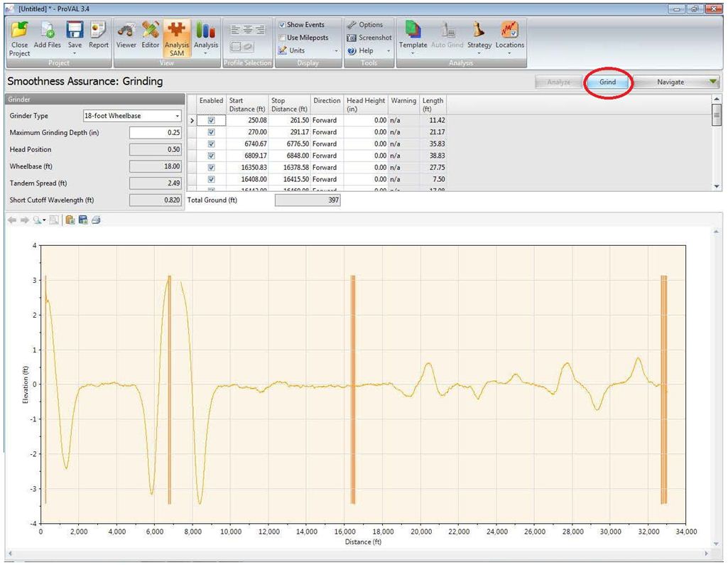This screenshot has width=728, height=565.
Task: Select the Analysis SAM puzzle icon
Action: coord(176,30)
